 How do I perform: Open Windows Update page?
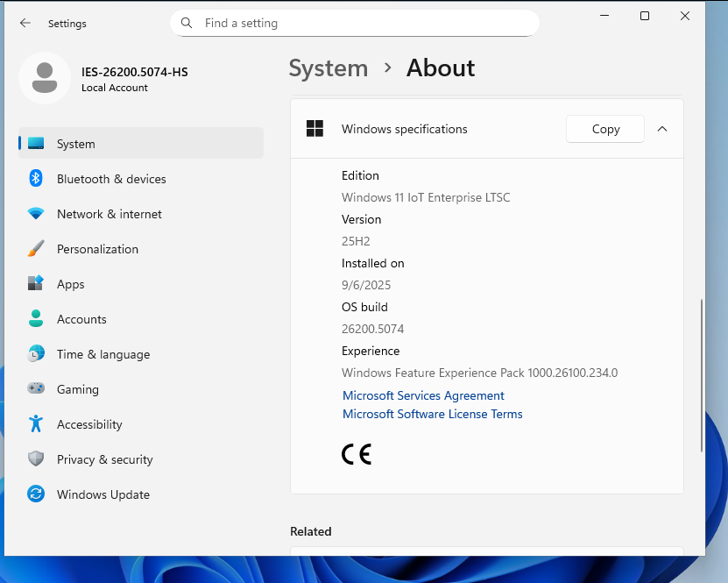coord(141,494)
